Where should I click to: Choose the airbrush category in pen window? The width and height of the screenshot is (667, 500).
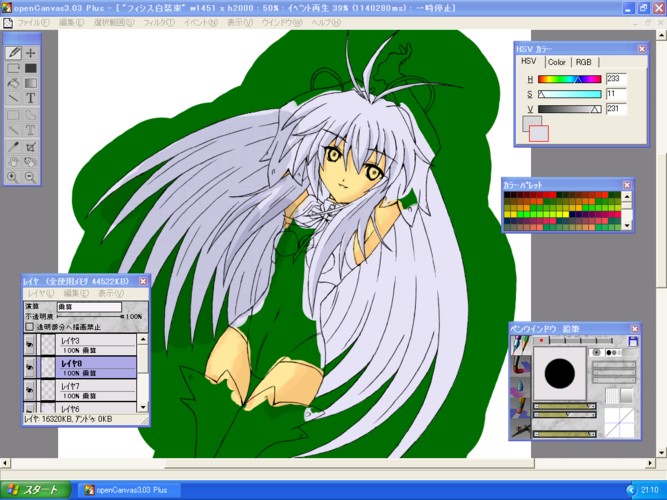[521, 428]
